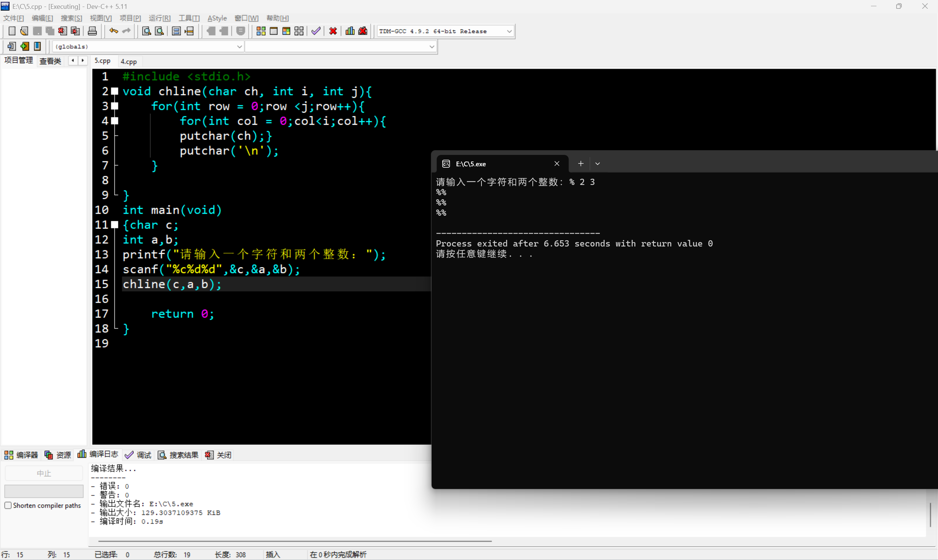Collapse the chline function fold marker on line 2
The width and height of the screenshot is (938, 560).
click(115, 91)
